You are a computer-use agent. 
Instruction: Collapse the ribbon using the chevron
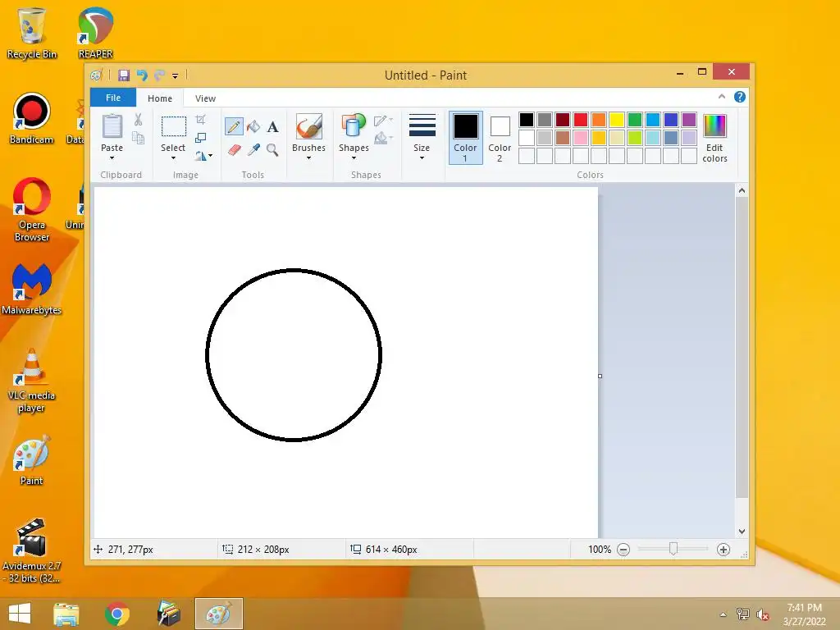tap(722, 97)
